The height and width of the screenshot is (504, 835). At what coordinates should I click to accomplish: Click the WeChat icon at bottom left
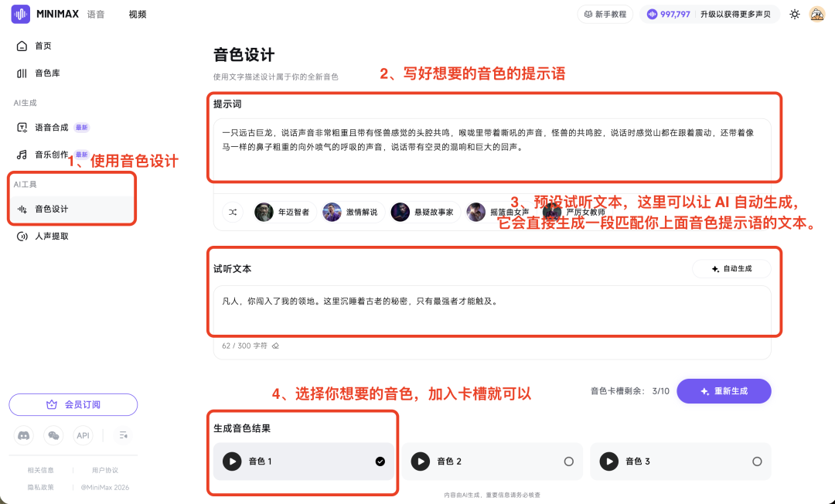pyautogui.click(x=53, y=435)
